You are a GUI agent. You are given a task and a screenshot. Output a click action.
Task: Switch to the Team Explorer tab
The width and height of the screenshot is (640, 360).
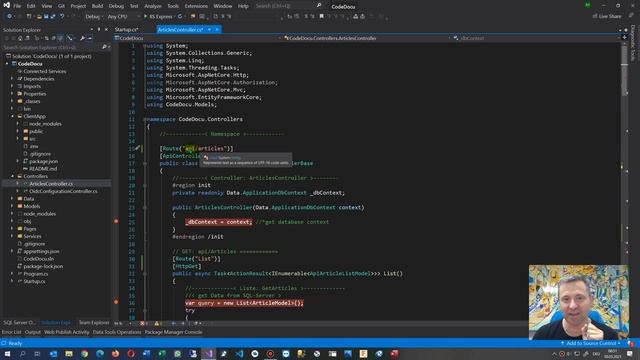[94, 322]
